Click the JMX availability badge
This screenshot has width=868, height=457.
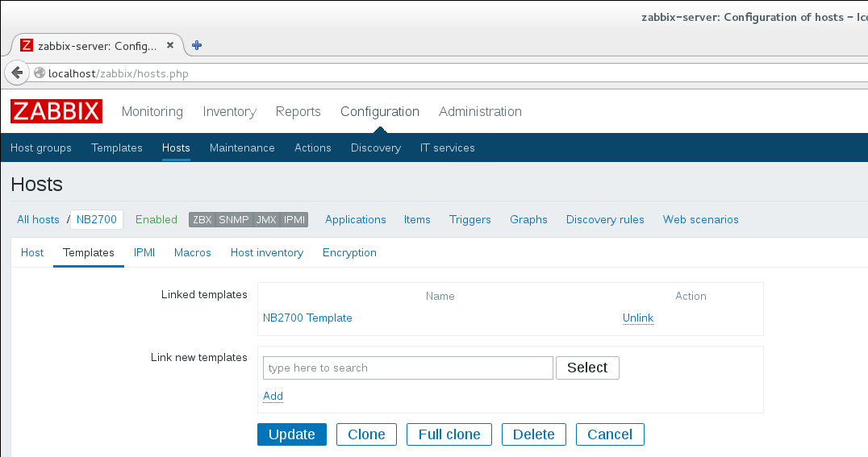[x=266, y=220]
